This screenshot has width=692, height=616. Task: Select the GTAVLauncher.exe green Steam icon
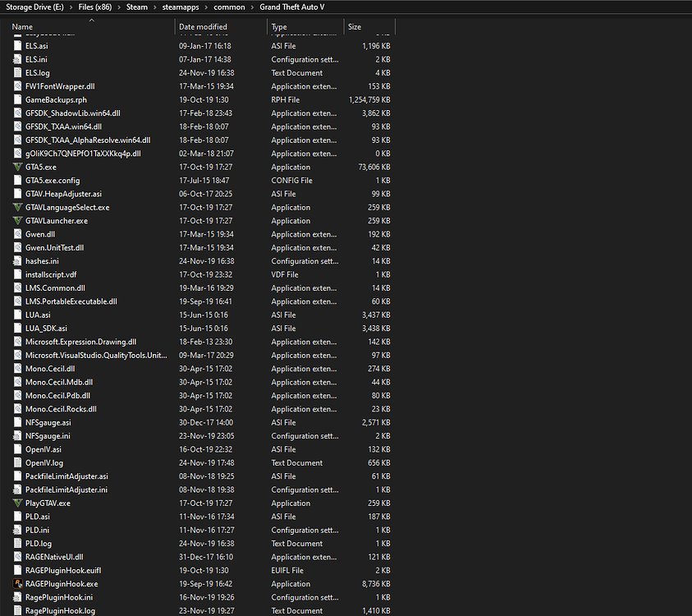[18, 220]
